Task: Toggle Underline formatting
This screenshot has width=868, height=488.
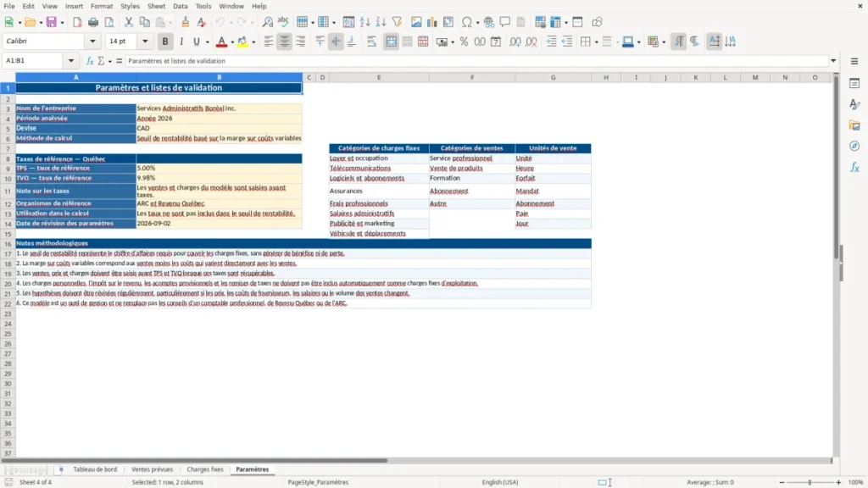Action: point(197,42)
